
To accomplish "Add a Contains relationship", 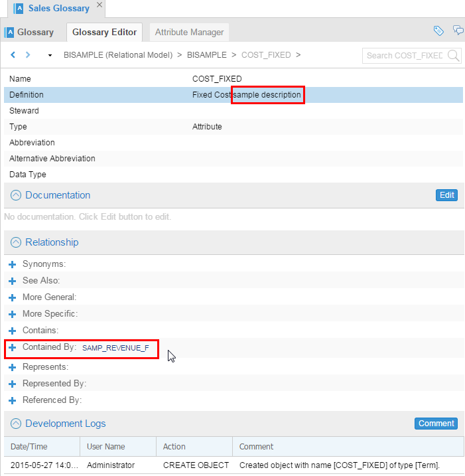I will pyautogui.click(x=13, y=331).
